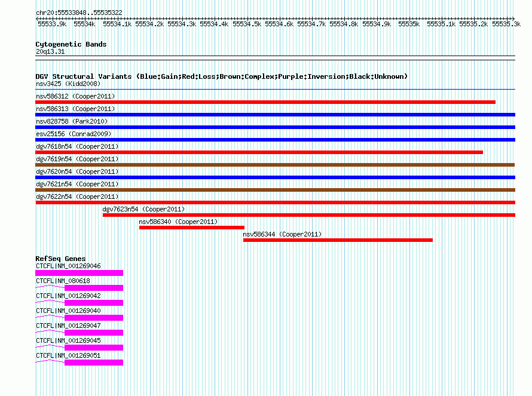
Task: Select the CTCFL NM_001269051 gene block
Action: point(94,363)
